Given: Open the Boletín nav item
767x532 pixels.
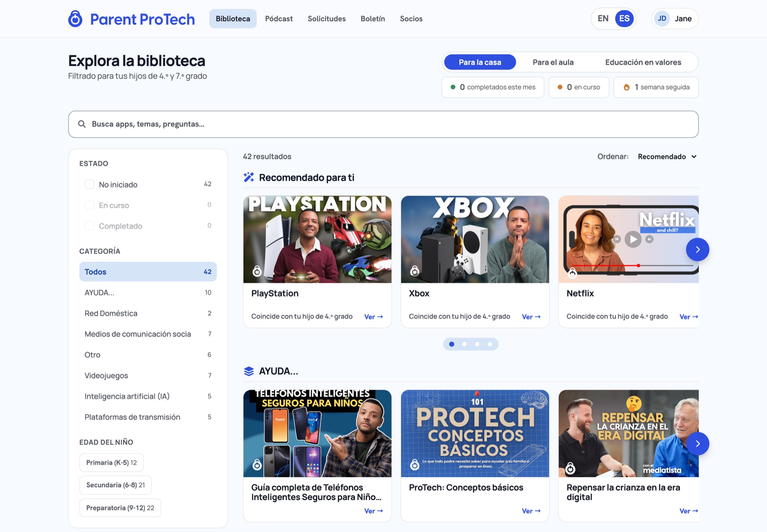Looking at the screenshot, I should [373, 19].
